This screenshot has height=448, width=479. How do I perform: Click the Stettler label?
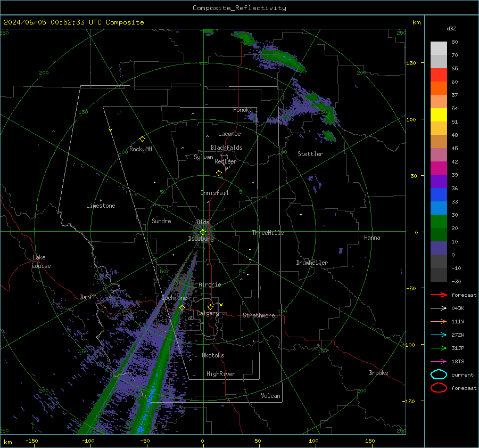[x=310, y=154]
